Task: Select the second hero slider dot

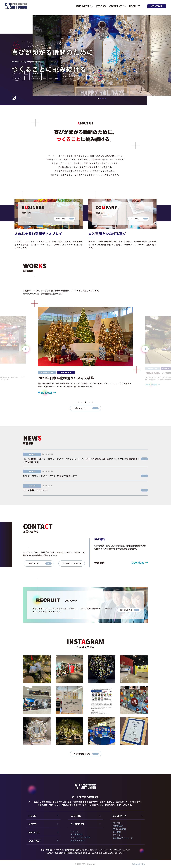Action: click(100, 99)
